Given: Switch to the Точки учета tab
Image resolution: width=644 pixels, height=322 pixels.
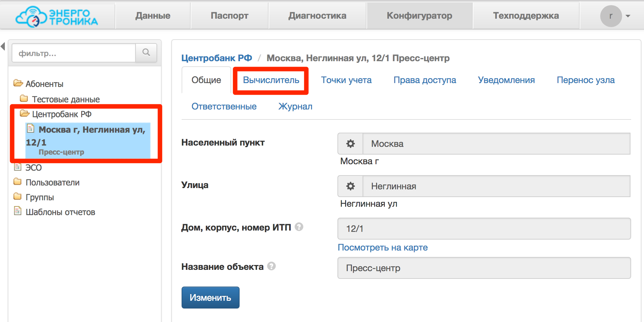Looking at the screenshot, I should coord(346,80).
